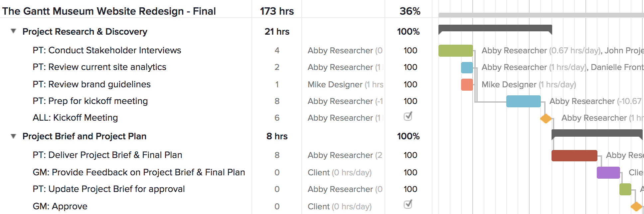Image resolution: width=644 pixels, height=214 pixels.
Task: Click "Abby Researcher" next to Stakeholder Interviews bar
Action: 514,50
